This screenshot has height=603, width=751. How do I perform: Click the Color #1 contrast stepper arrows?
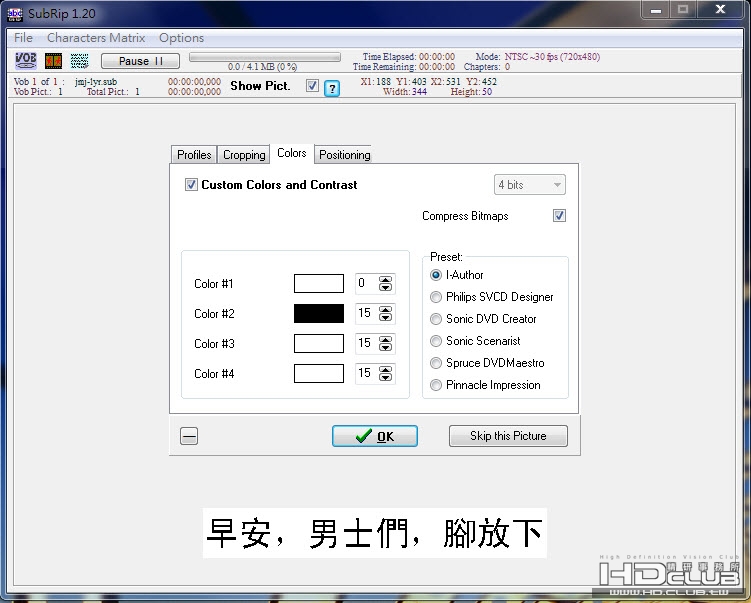point(385,284)
